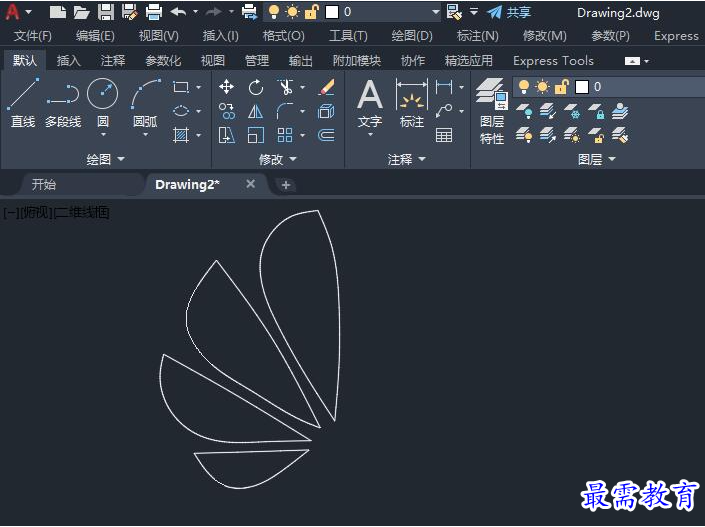Click the Explode tool icon

pos(326,111)
